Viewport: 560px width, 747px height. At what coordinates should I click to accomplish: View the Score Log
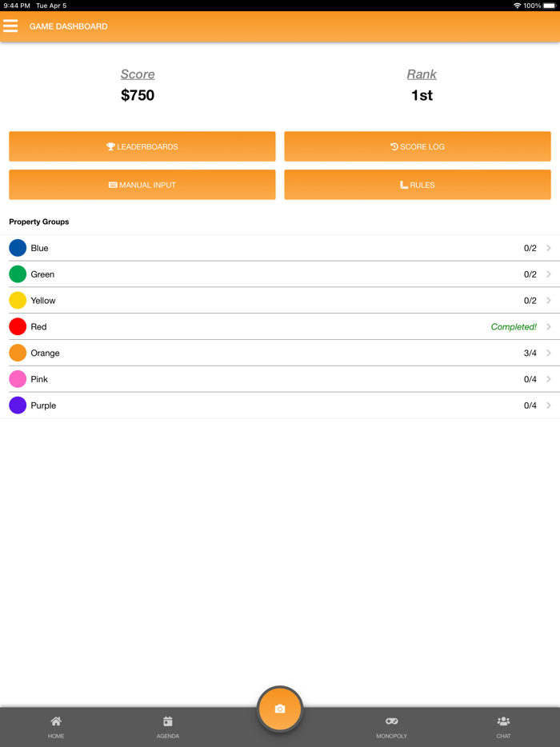418,147
